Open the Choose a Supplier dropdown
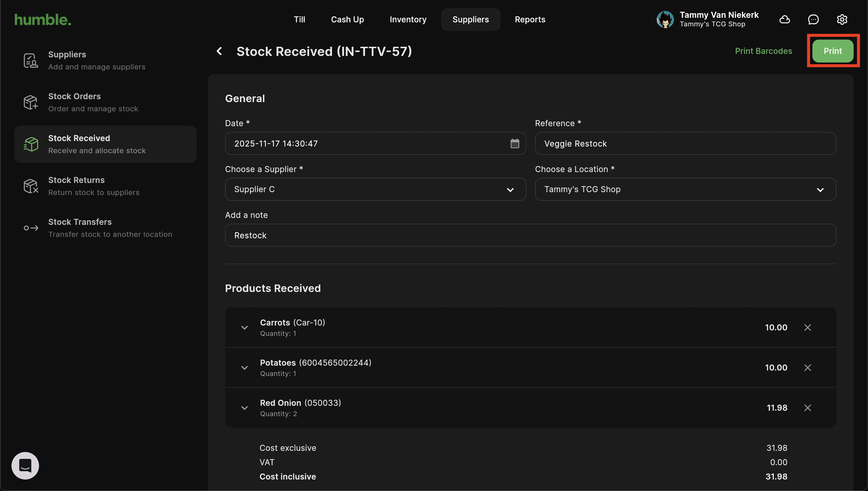 (375, 190)
